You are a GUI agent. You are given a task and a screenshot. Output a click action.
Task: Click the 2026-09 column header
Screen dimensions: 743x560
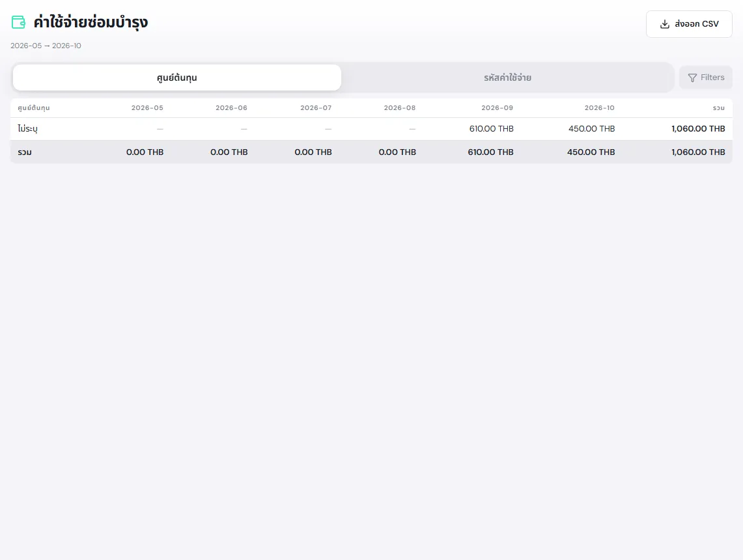(497, 108)
